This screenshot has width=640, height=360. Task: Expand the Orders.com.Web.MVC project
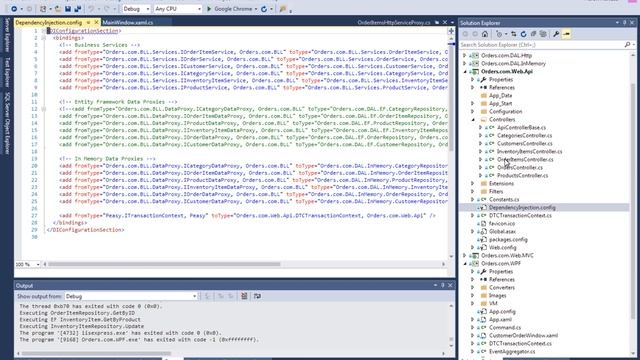(465, 256)
